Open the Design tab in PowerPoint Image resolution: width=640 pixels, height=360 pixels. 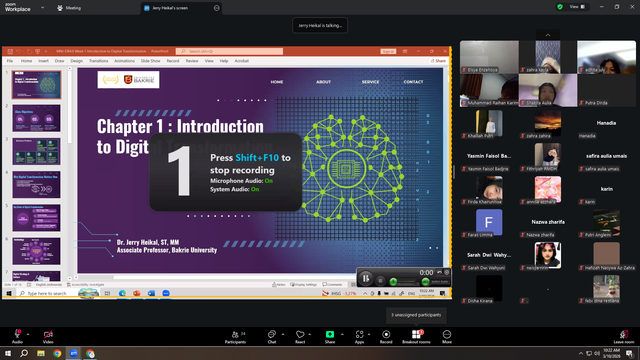76,61
